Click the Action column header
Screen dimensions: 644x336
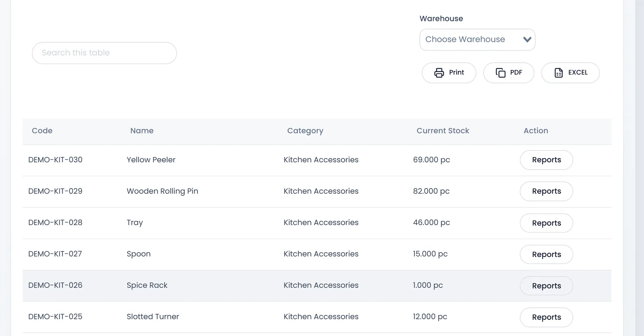(536, 131)
